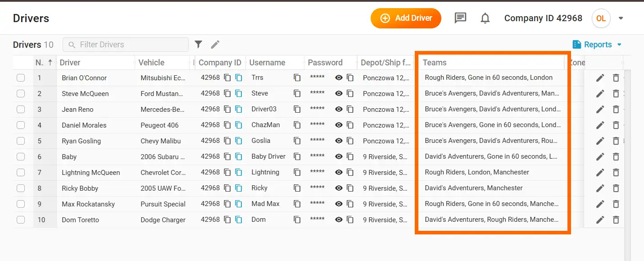
Task: Select checkbox for Daniel Morales
Action: [x=21, y=125]
